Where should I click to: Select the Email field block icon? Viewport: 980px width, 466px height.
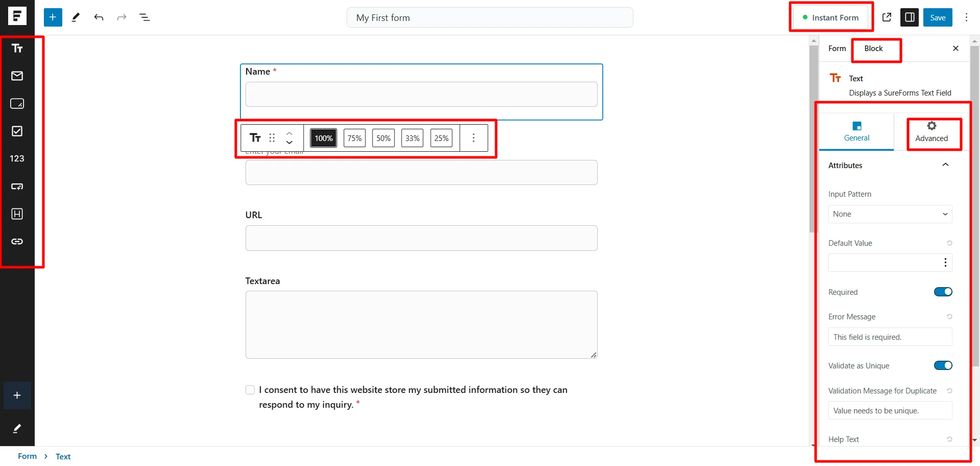tap(17, 76)
